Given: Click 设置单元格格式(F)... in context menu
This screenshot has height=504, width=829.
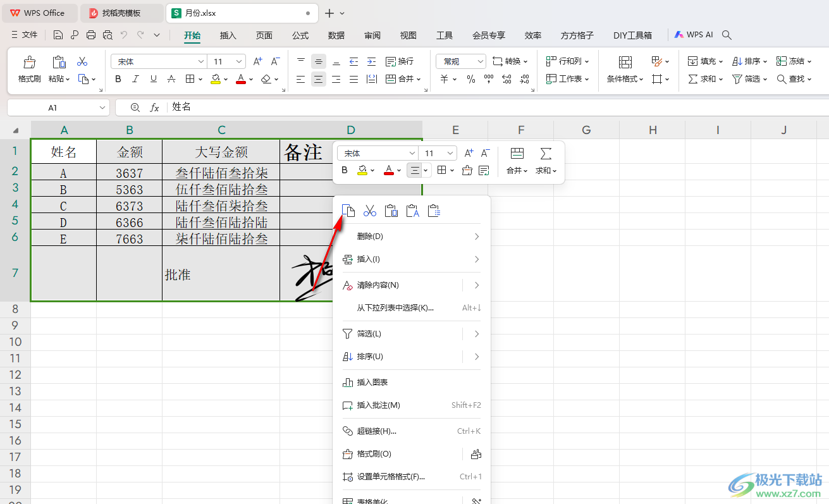Looking at the screenshot, I should point(390,477).
